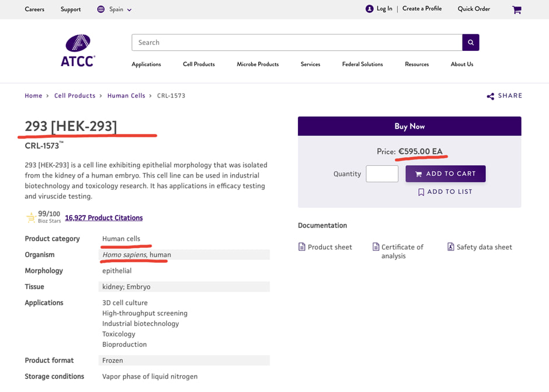This screenshot has height=392, width=549.
Task: Click the Share icon
Action: (x=491, y=96)
